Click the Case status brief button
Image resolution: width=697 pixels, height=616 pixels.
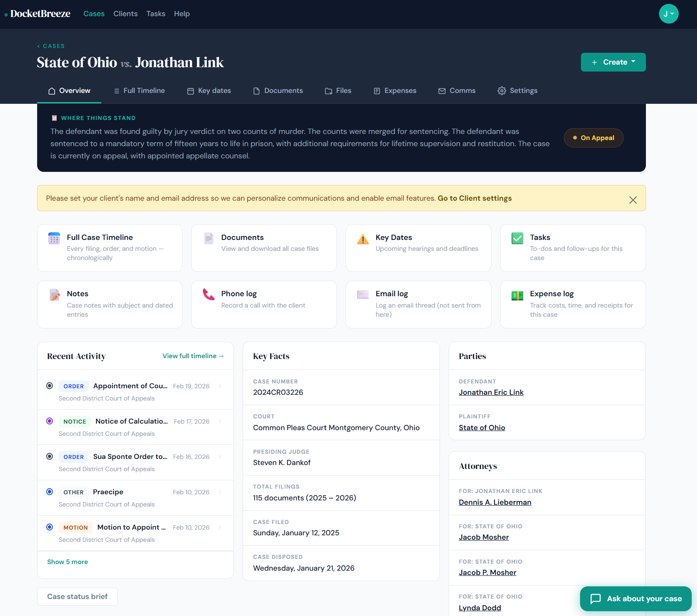point(77,596)
